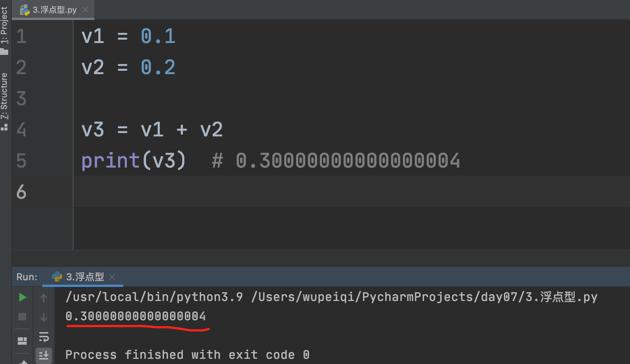Close the 3.浮点型.py editor tab

[x=85, y=10]
